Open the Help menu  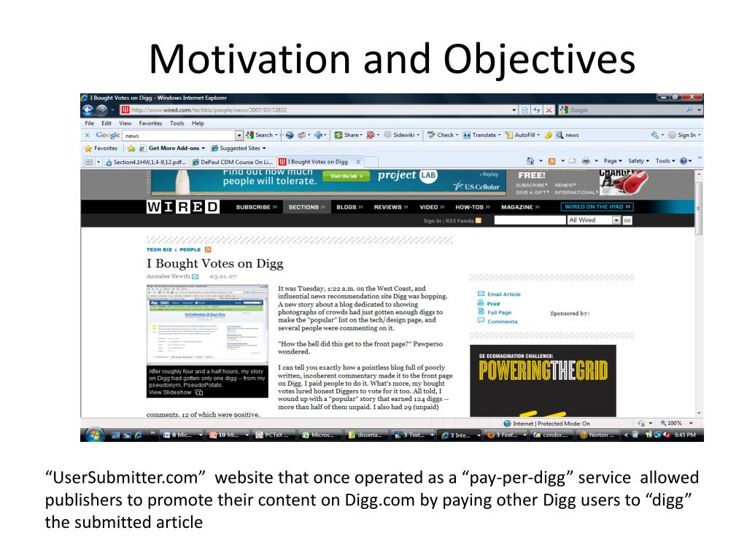click(198, 123)
